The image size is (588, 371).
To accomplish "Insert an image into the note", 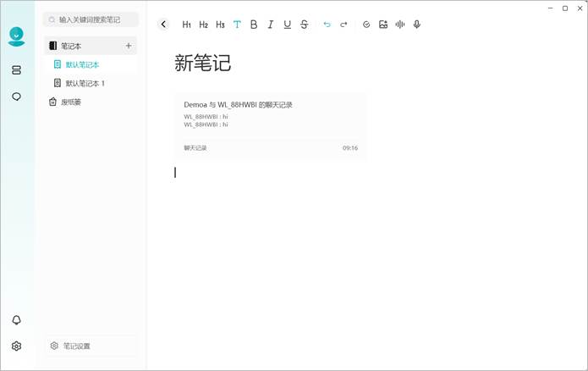I will click(x=383, y=25).
